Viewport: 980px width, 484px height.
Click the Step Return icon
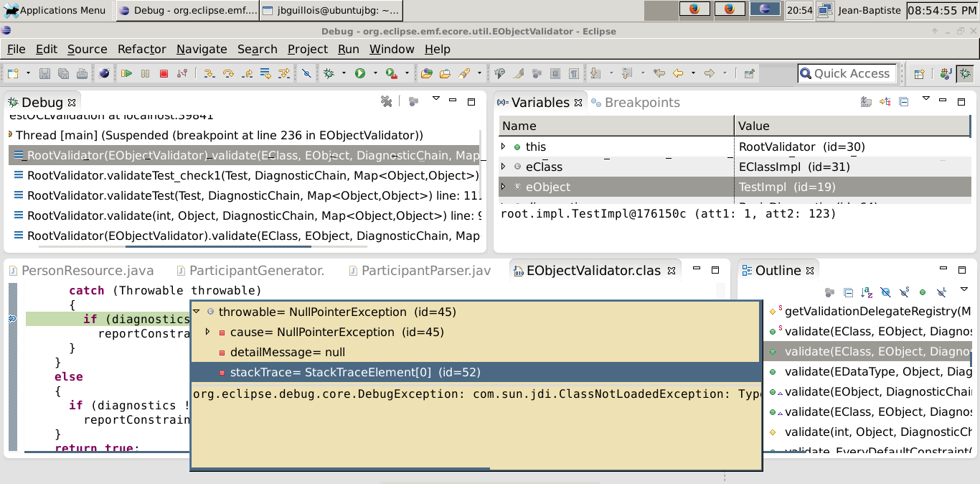click(248, 73)
